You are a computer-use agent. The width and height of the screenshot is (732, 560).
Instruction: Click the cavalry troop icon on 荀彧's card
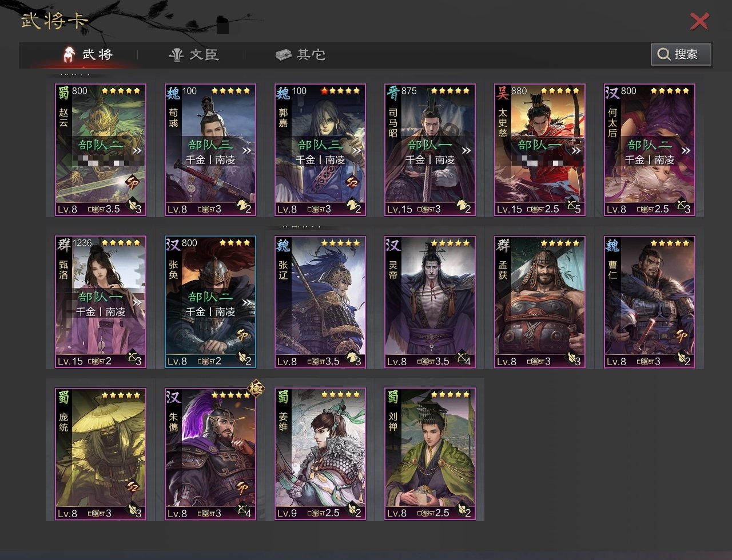point(242,205)
